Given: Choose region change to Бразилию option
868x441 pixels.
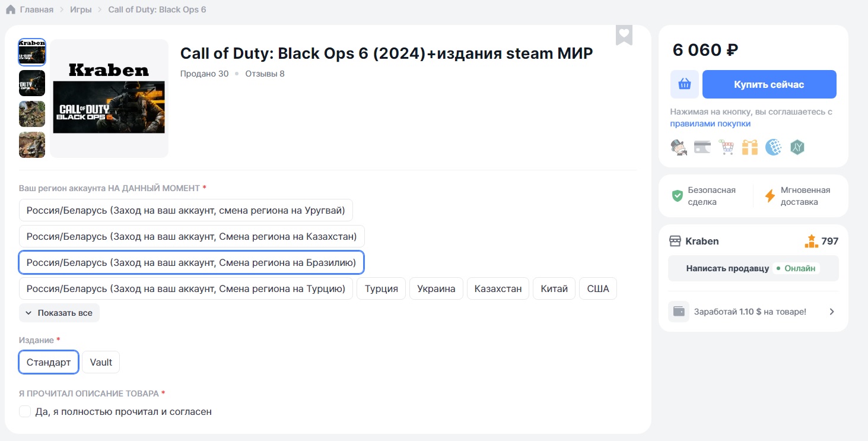Looking at the screenshot, I should [x=191, y=262].
